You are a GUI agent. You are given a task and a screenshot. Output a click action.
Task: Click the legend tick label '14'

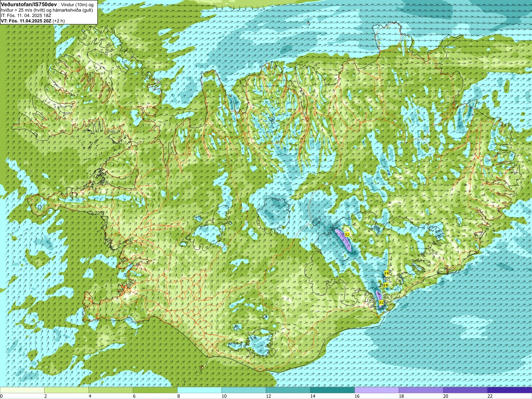click(x=313, y=396)
